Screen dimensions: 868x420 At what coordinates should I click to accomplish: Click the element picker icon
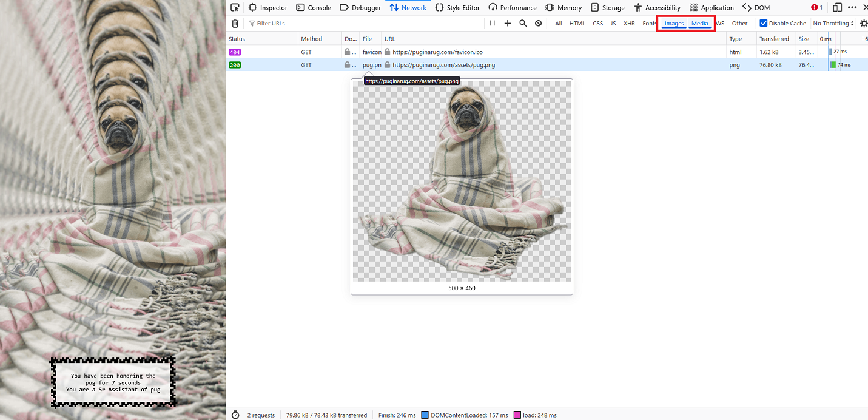pos(235,8)
